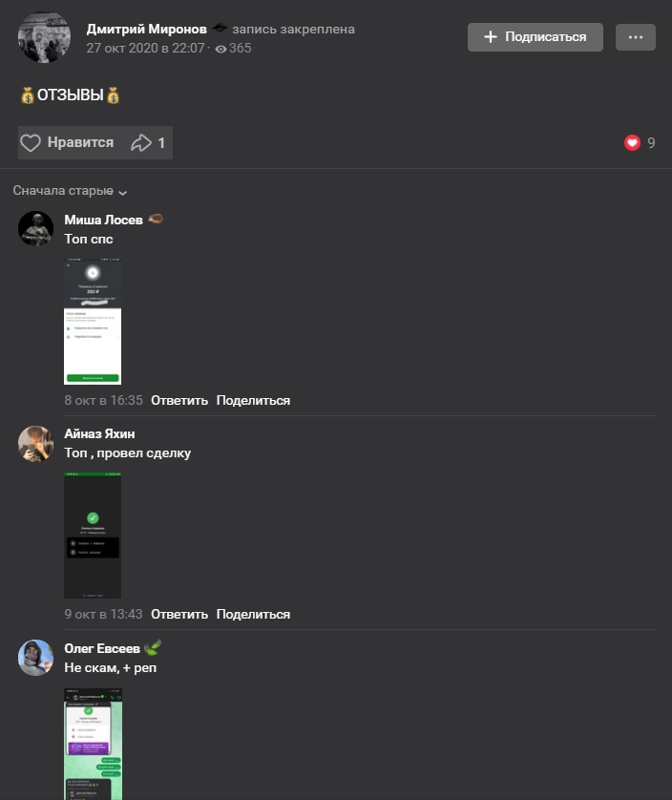Image resolution: width=672 pixels, height=800 pixels.
Task: Open Олег Евсеев's avatar
Action: point(35,658)
